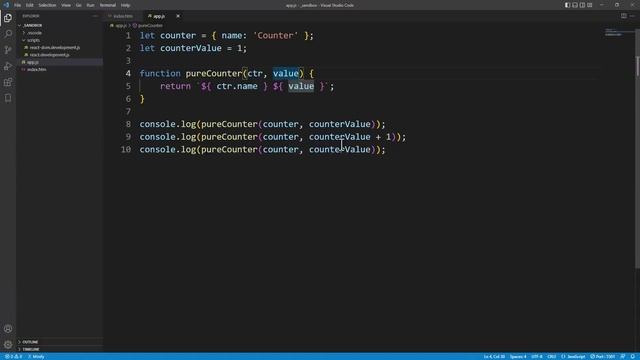Screen dimensions: 640x360
Task: Open Explorer panel more actions ellipsis
Action: (x=95, y=16)
